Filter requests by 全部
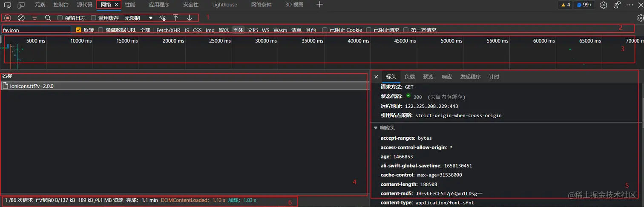This screenshot has height=207, width=644. [145, 30]
